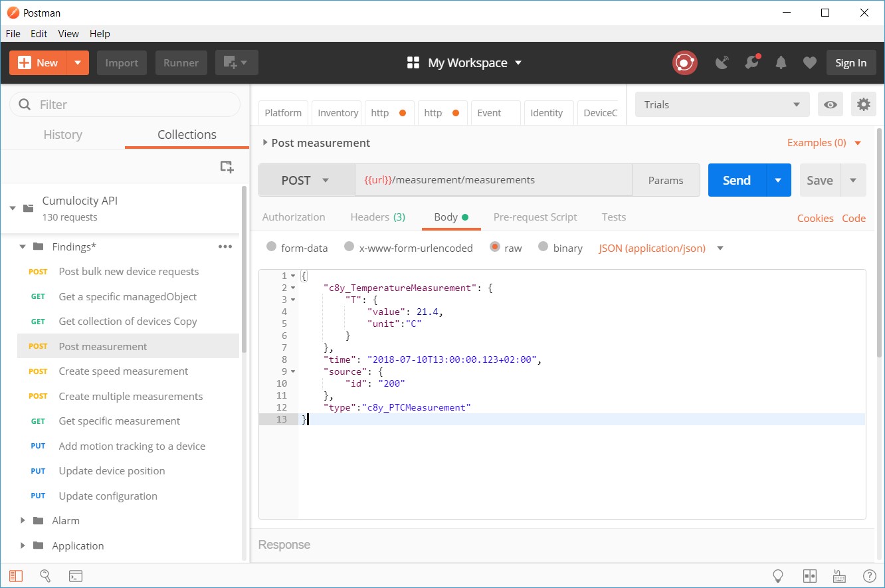Click the blue Send button

coord(736,180)
